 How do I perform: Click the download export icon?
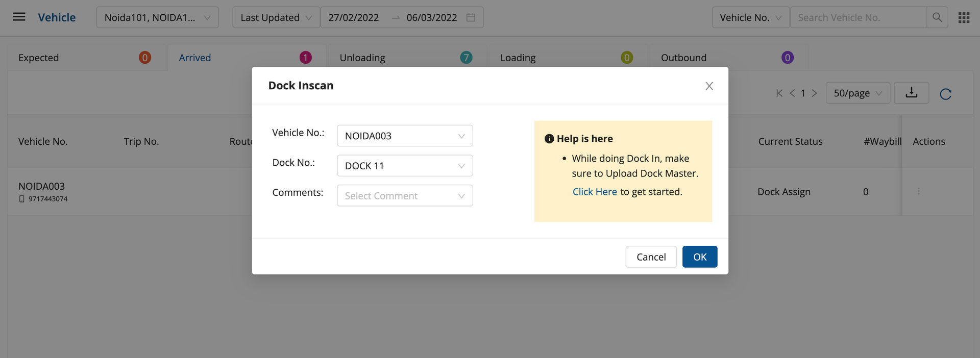911,93
